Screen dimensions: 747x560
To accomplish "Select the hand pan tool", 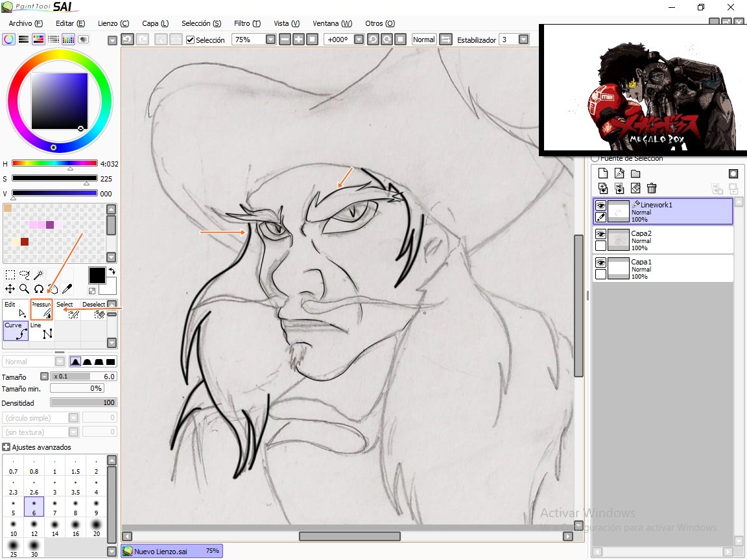I will tap(53, 288).
